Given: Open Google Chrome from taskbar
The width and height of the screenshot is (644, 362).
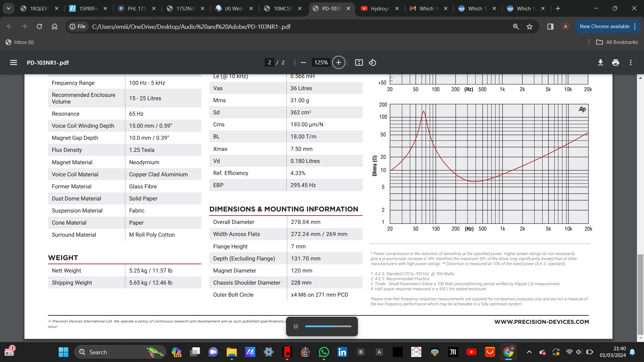Looking at the screenshot, I should 508,352.
